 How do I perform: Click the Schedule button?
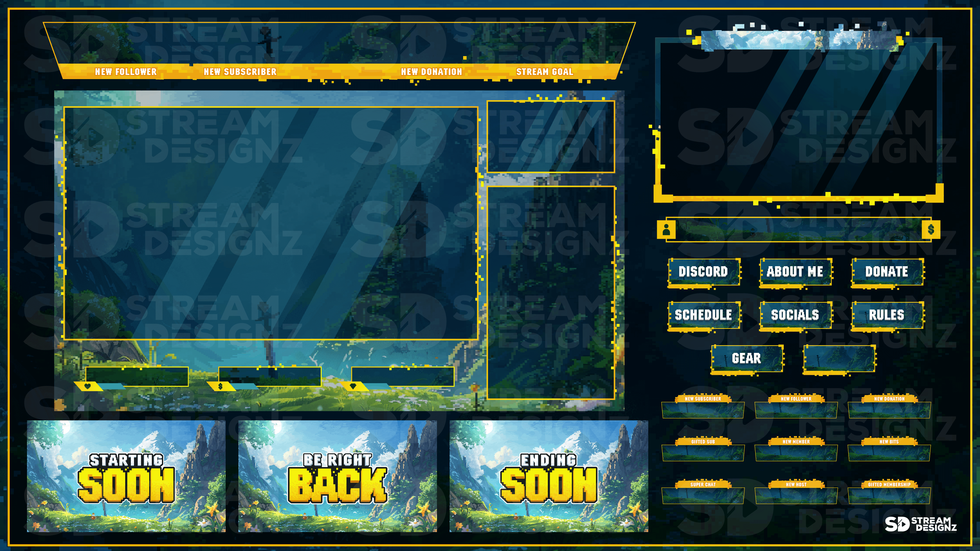(703, 314)
